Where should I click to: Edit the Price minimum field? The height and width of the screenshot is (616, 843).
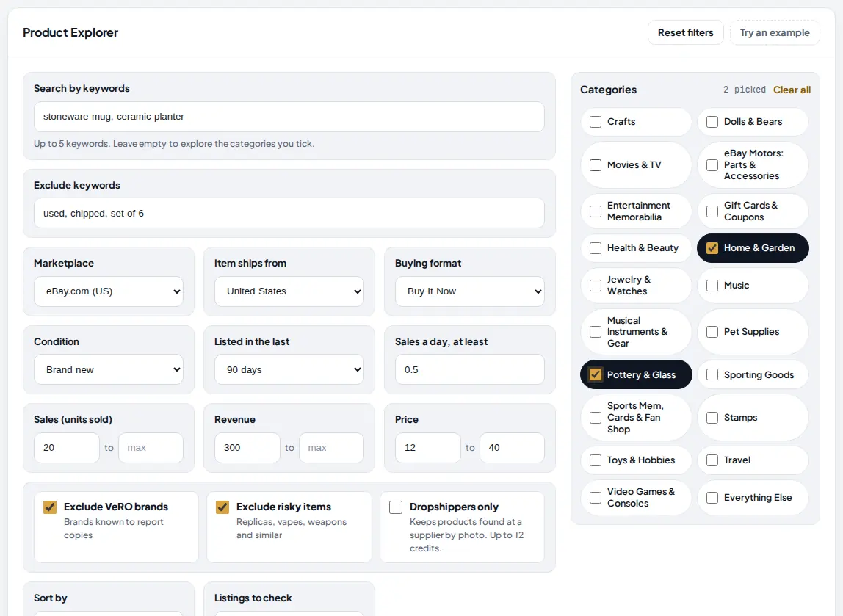[x=428, y=448]
